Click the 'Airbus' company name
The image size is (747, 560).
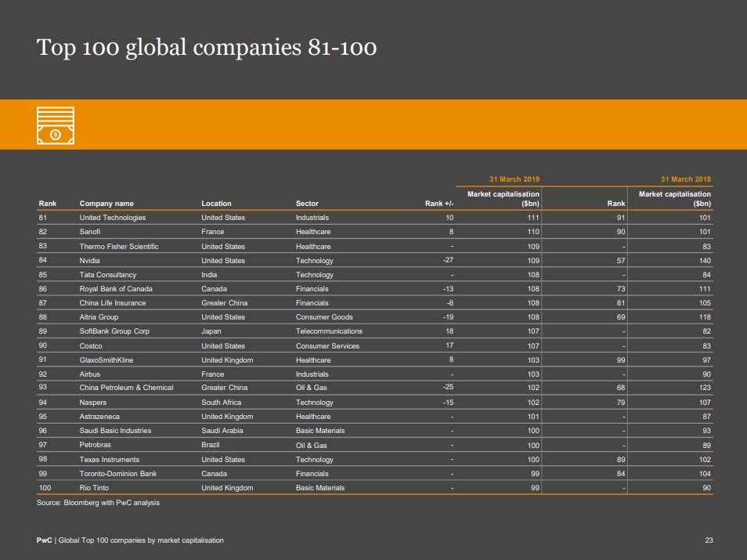tap(89, 374)
